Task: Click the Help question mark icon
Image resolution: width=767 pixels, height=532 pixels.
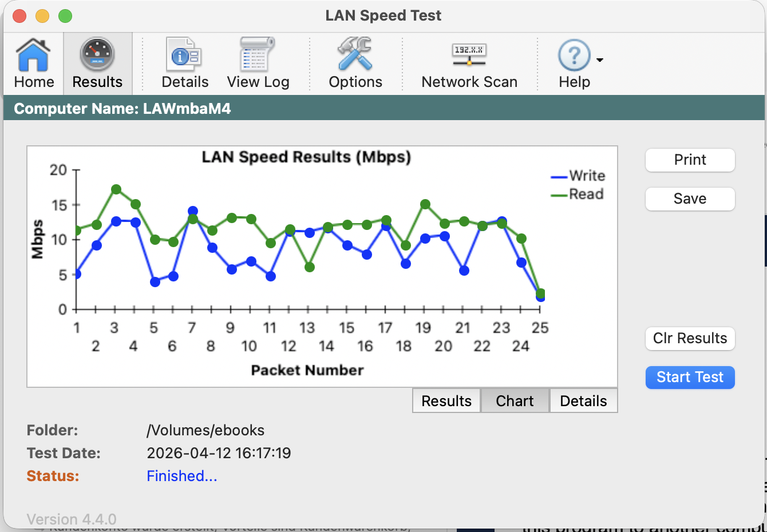Action: pyautogui.click(x=574, y=55)
